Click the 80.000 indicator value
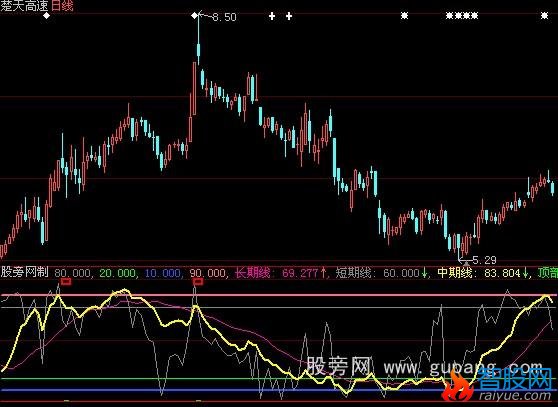 pyautogui.click(x=73, y=273)
